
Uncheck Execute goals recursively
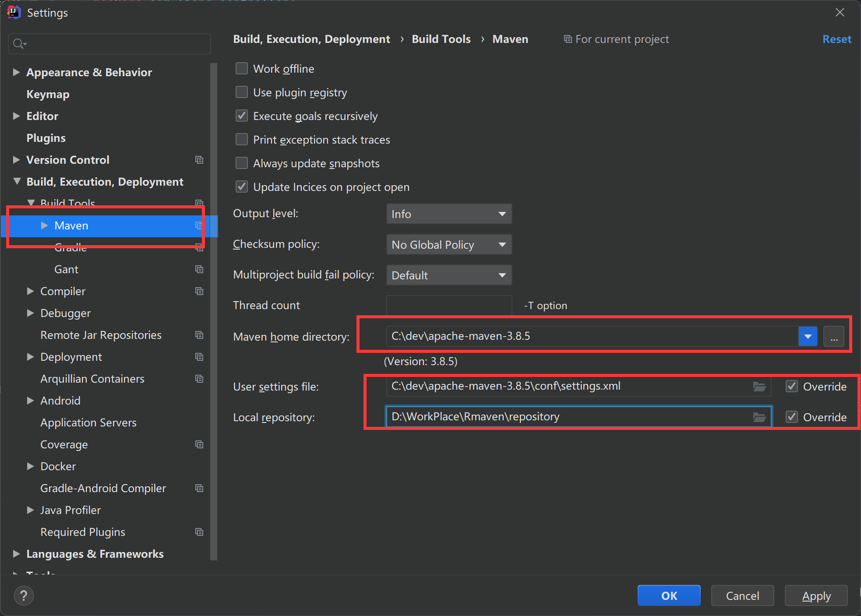(242, 116)
